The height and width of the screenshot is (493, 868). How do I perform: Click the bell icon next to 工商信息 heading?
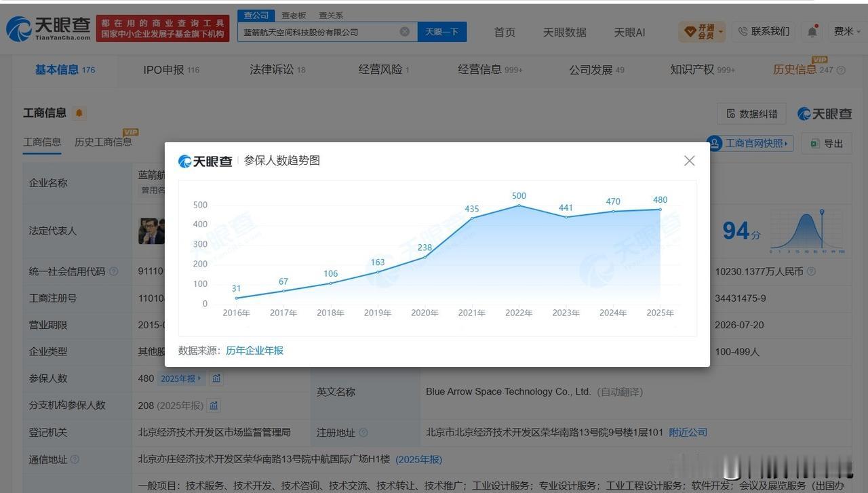(x=79, y=113)
